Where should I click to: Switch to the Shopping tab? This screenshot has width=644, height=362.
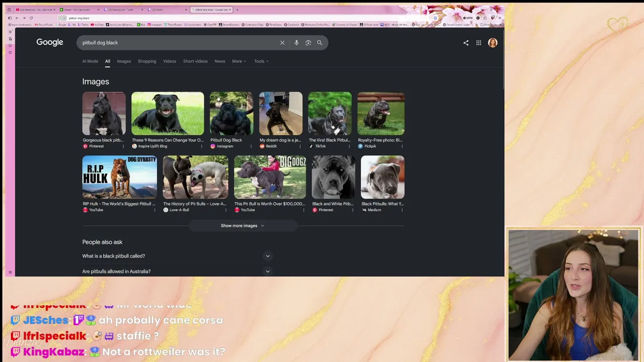(x=147, y=61)
